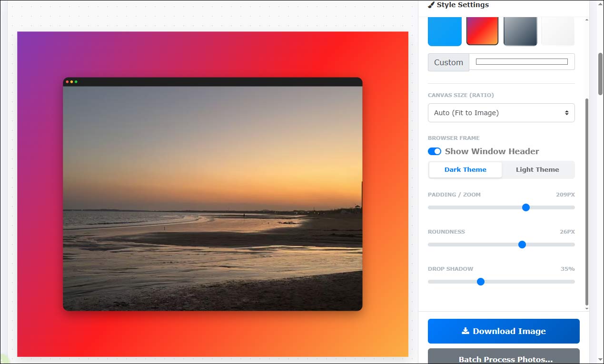Select the solid blue background preset
The image size is (604, 364).
[x=444, y=31]
